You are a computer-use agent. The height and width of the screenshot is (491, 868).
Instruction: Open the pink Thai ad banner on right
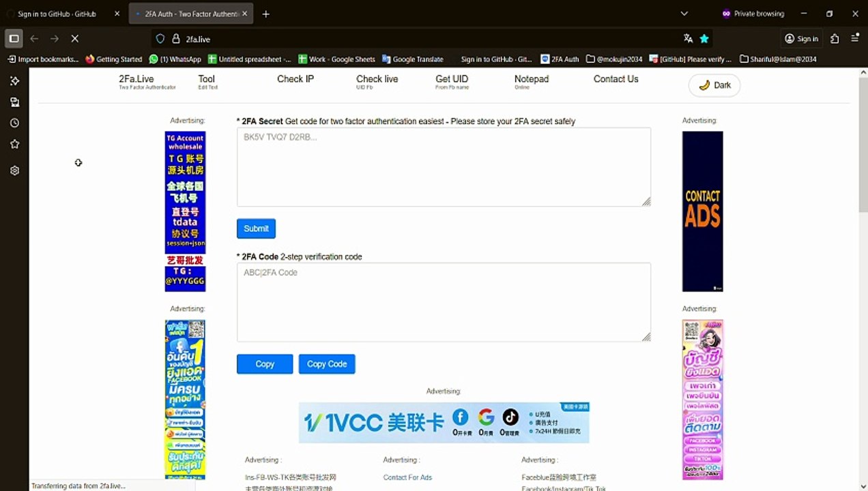tap(703, 400)
